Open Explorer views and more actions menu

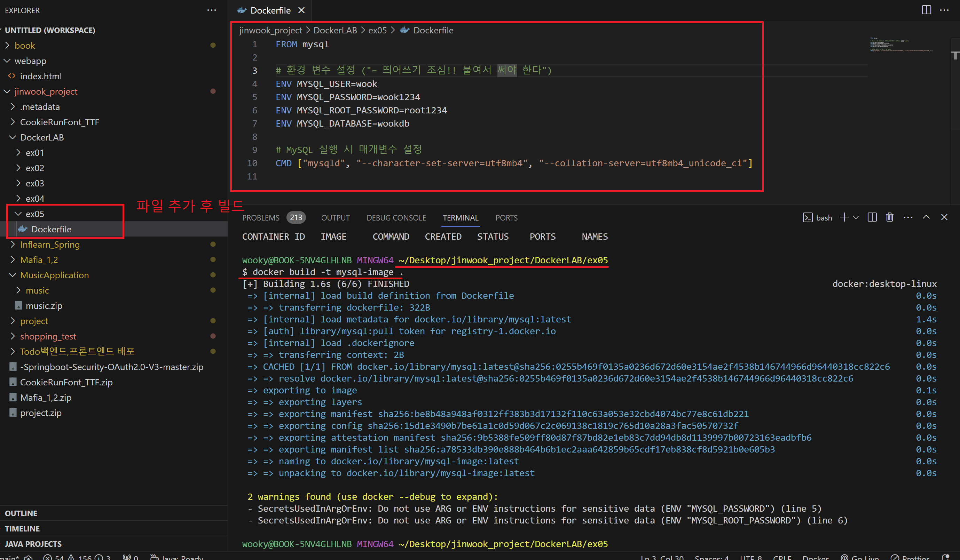click(211, 10)
